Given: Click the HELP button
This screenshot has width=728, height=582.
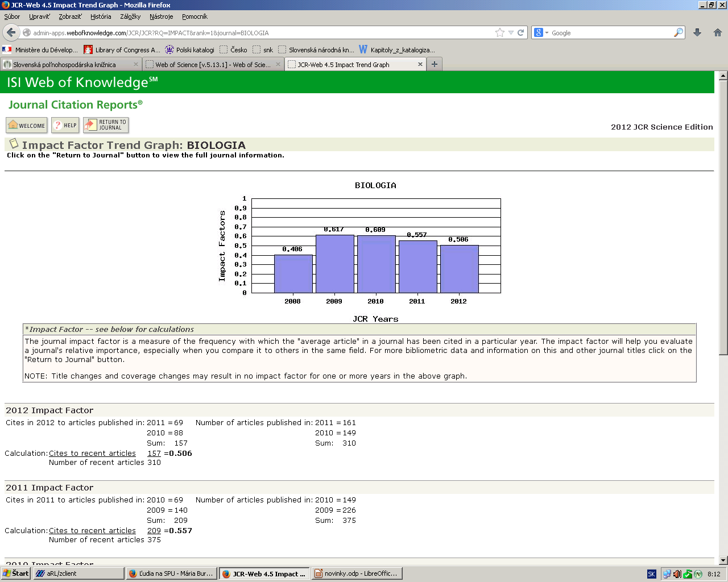Looking at the screenshot, I should pos(65,125).
